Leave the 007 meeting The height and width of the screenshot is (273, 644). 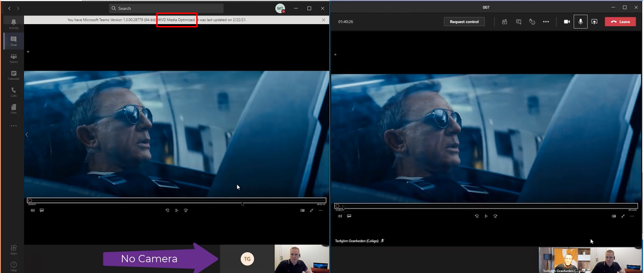tap(620, 21)
